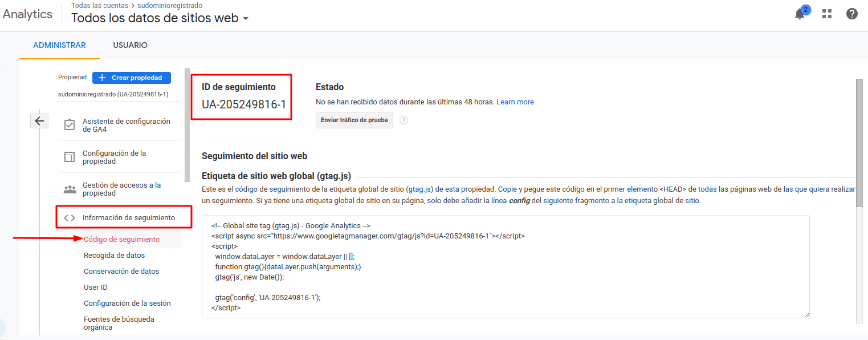Click the sudominioregistrado (UA-205249816-1) property name
This screenshot has height=340, width=868.
point(113,94)
